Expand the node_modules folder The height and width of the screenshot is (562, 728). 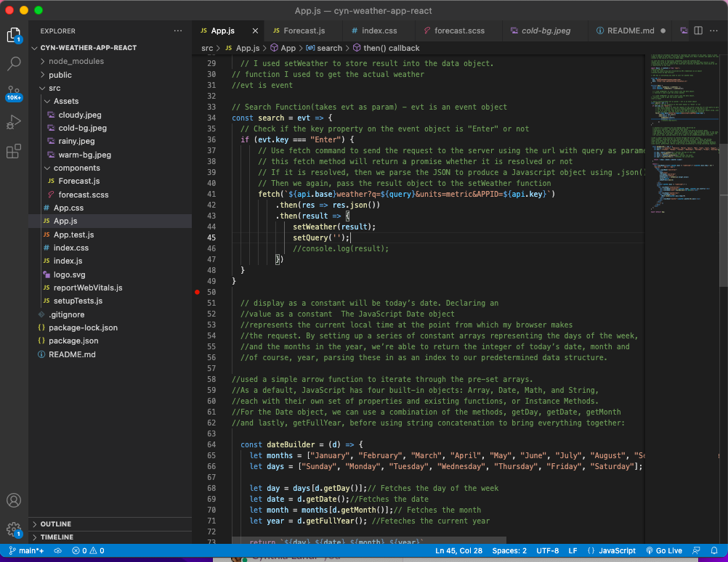[x=76, y=61]
